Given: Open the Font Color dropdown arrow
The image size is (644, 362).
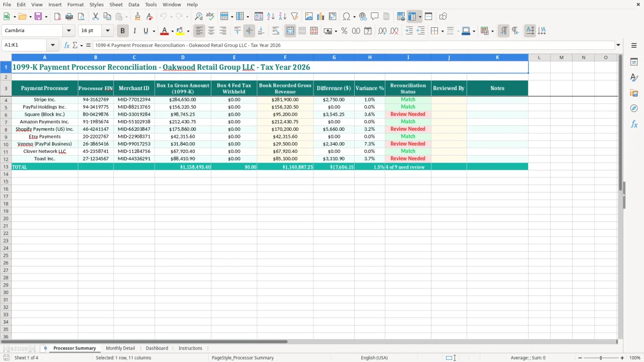Looking at the screenshot, I should click(172, 31).
